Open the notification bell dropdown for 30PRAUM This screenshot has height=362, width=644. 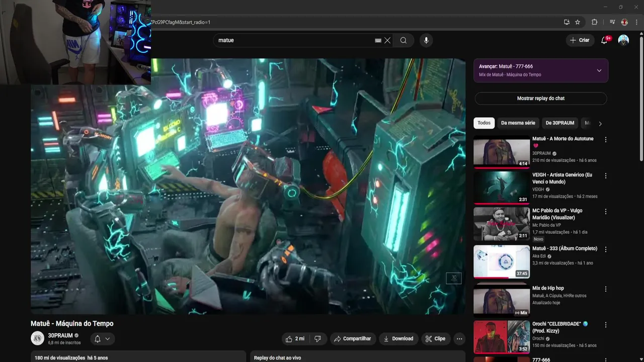pos(102,339)
